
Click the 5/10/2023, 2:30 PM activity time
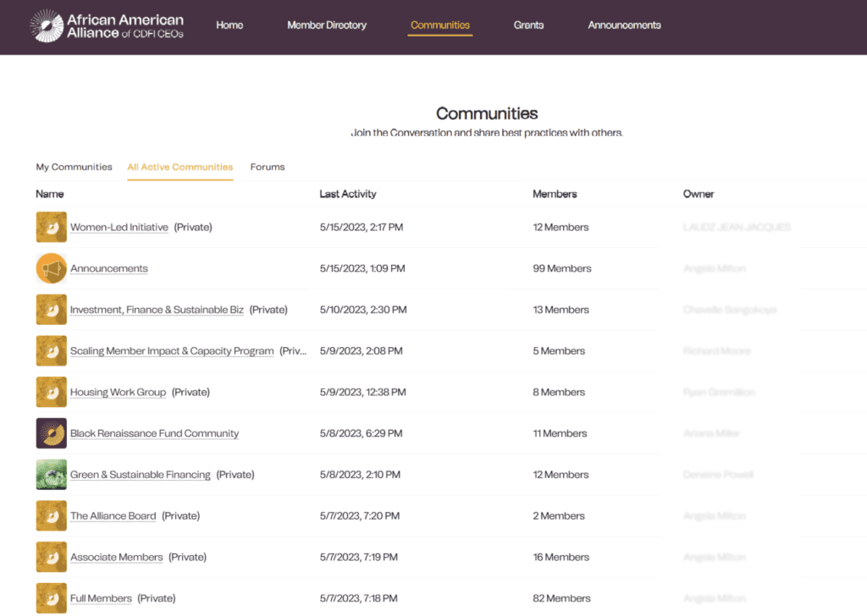point(363,310)
